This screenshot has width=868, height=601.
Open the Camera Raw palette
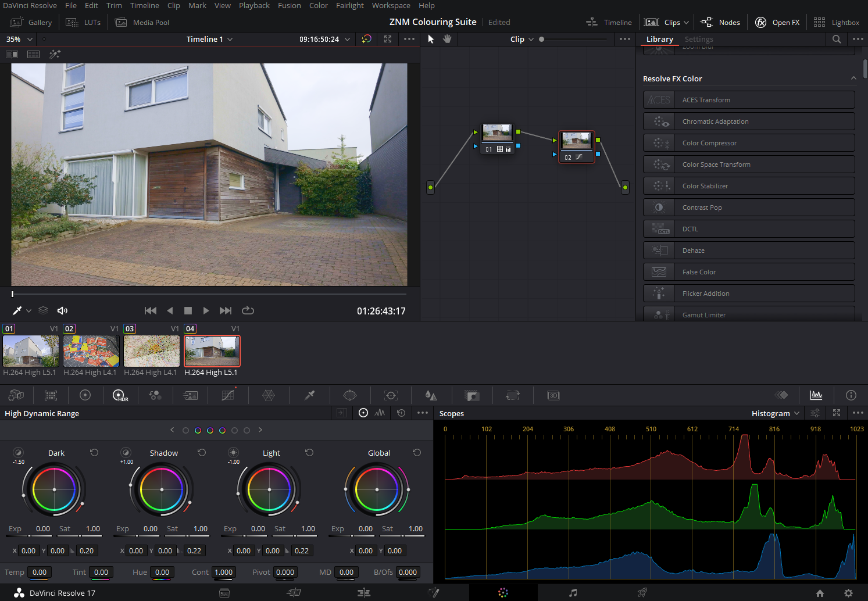[16, 395]
